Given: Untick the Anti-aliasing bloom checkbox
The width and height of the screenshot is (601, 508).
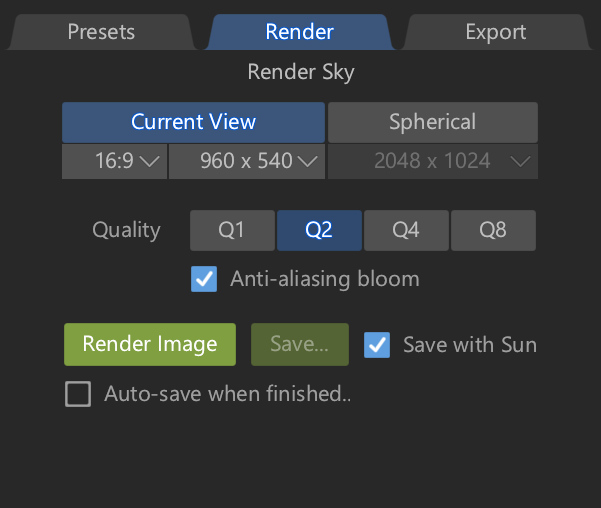Looking at the screenshot, I should point(204,279).
